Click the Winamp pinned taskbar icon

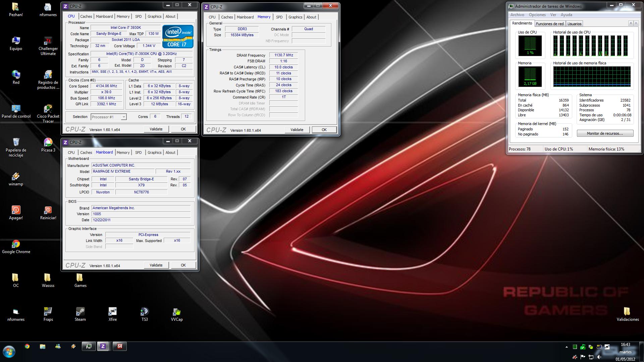73,346
